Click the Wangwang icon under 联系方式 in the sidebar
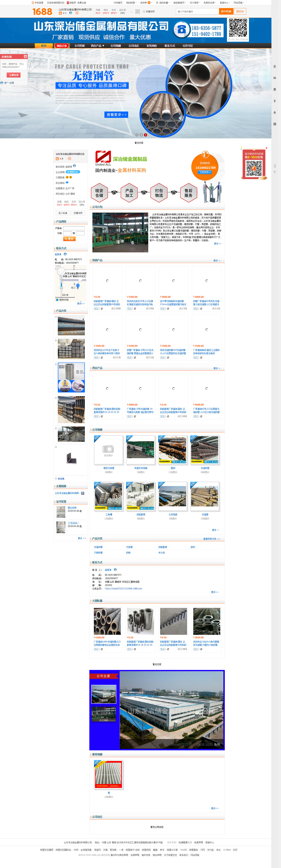Image resolution: width=281 pixels, height=868 pixels. 65,254
